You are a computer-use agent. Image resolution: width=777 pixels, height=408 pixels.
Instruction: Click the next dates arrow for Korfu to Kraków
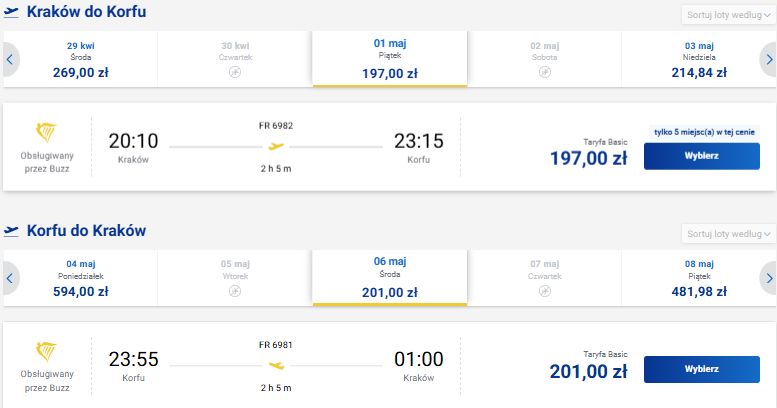(769, 278)
